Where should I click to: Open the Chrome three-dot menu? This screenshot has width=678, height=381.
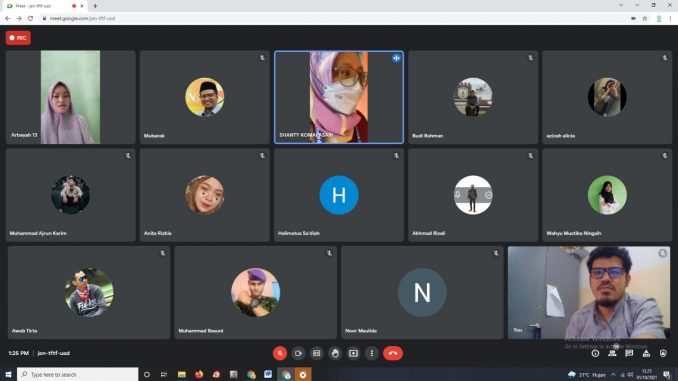pyautogui.click(x=671, y=19)
